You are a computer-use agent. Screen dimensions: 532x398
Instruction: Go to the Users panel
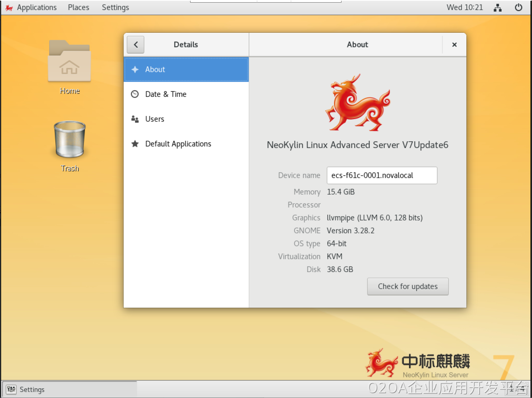pos(155,119)
